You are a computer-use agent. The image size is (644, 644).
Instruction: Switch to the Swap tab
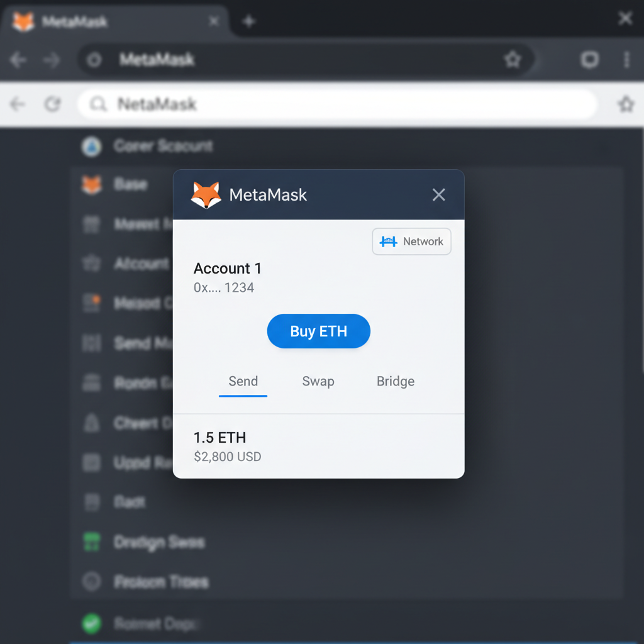pyautogui.click(x=318, y=381)
